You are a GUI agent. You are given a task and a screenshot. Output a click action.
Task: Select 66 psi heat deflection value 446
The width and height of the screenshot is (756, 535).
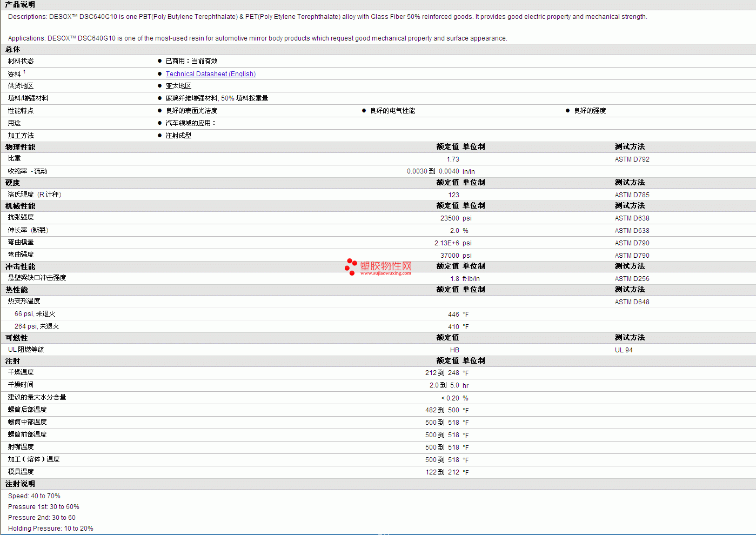tap(453, 315)
